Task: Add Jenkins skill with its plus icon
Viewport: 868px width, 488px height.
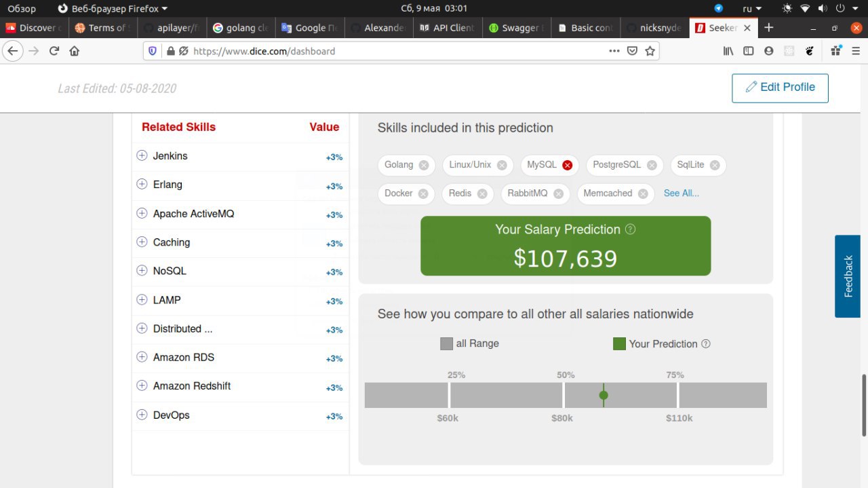Action: tap(142, 155)
